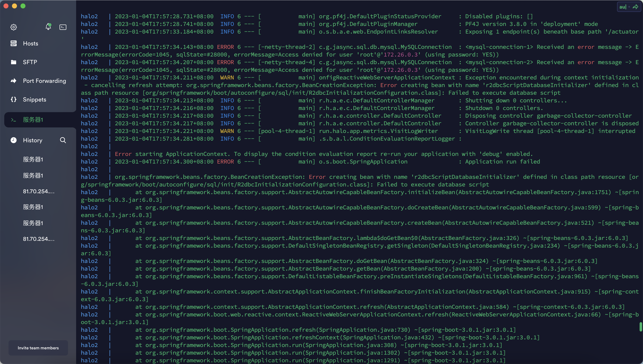Search history using the magnifier icon
Screen dimensions: 643x364
(x=63, y=140)
